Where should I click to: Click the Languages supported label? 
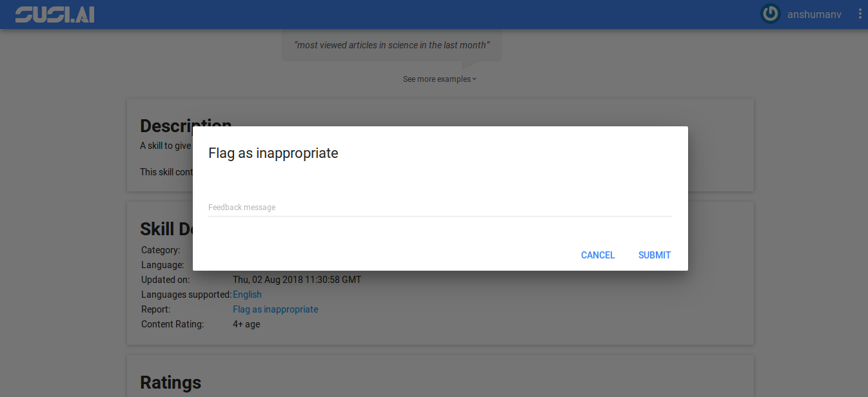186,295
